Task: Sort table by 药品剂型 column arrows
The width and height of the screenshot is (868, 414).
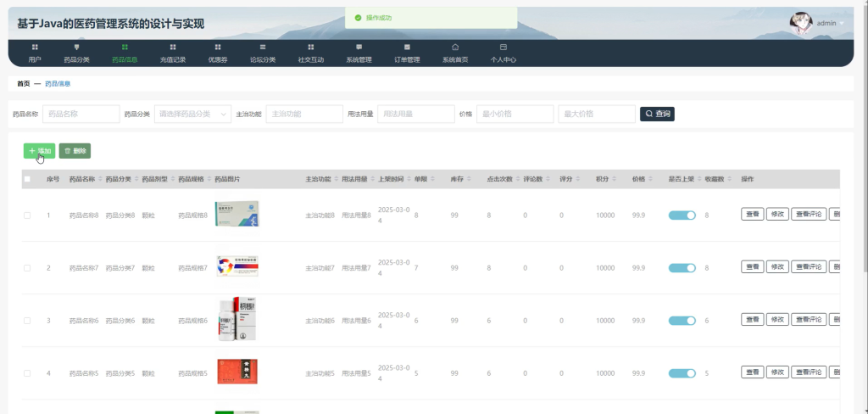Action: click(173, 179)
